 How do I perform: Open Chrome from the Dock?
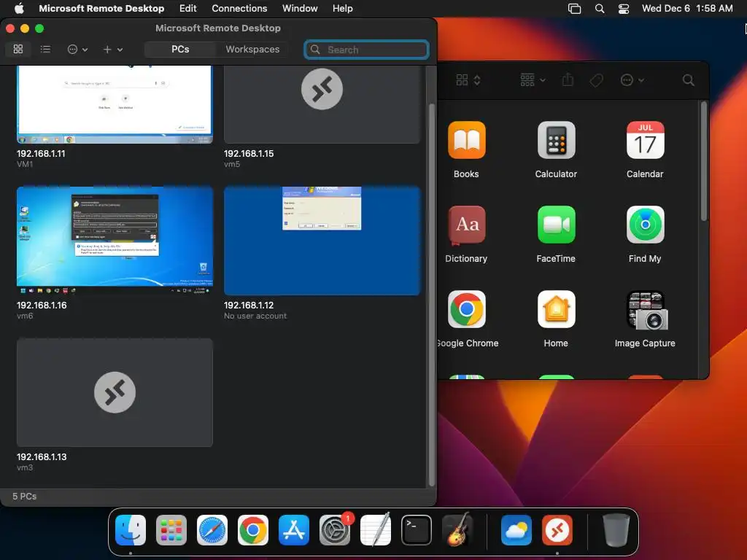[253, 530]
